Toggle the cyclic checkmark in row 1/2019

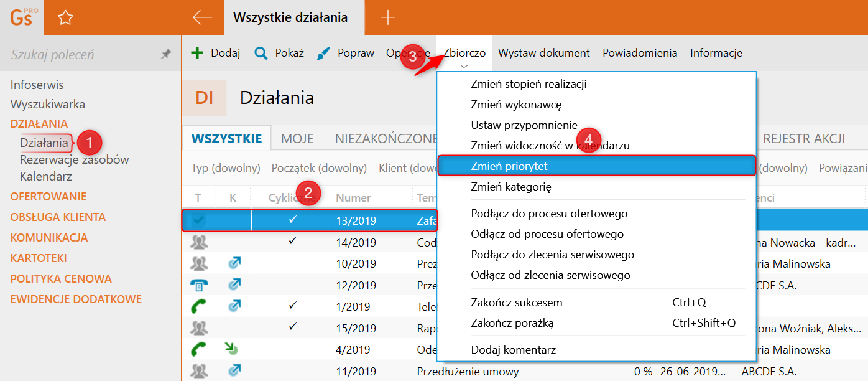click(x=293, y=306)
